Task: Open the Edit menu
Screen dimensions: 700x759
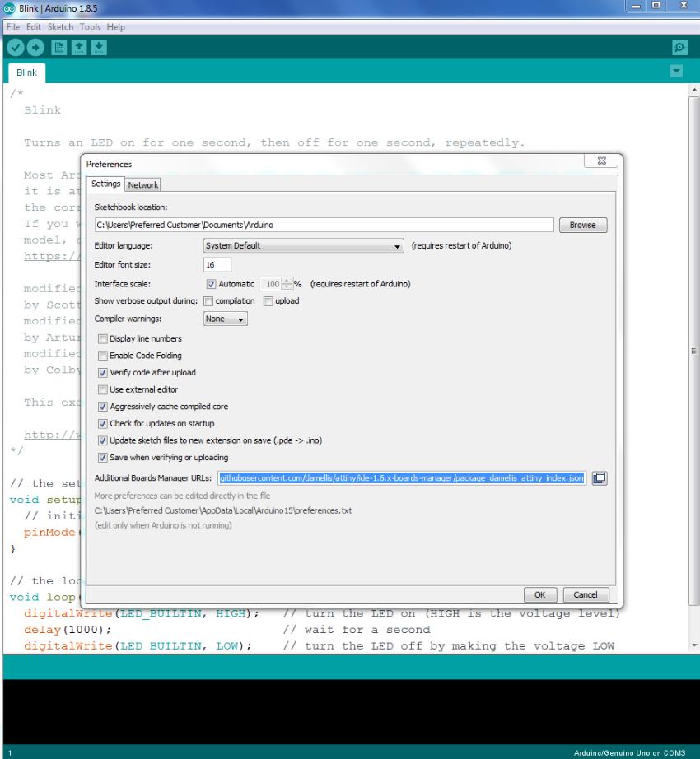Action: point(34,27)
